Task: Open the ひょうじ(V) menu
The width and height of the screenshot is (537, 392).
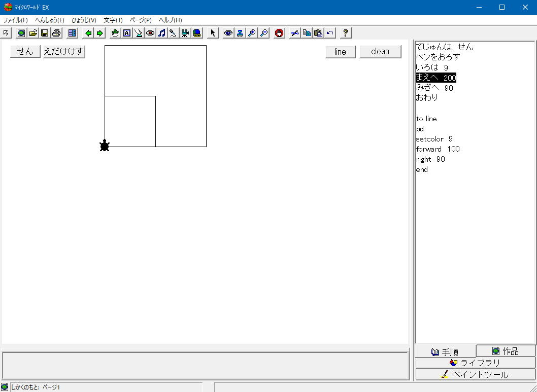Action: click(84, 20)
